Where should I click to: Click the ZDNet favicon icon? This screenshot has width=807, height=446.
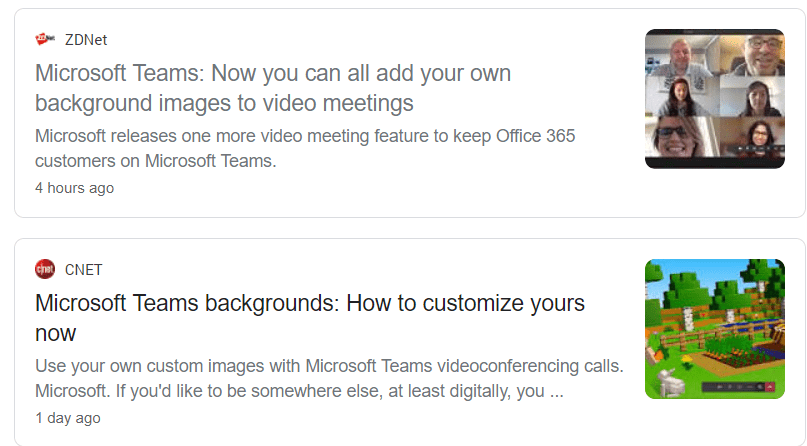click(45, 39)
